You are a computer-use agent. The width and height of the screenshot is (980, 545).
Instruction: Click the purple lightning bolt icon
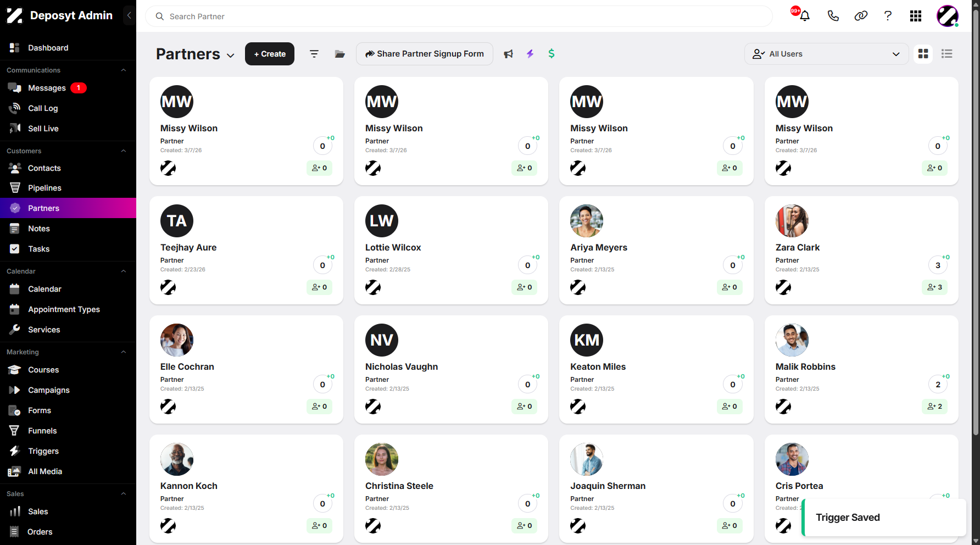point(530,54)
